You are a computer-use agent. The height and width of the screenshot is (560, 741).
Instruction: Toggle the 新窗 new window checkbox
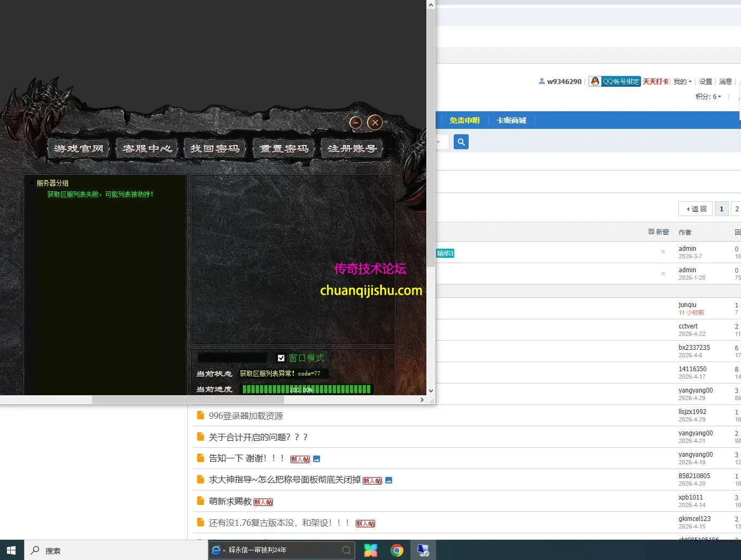coord(651,232)
